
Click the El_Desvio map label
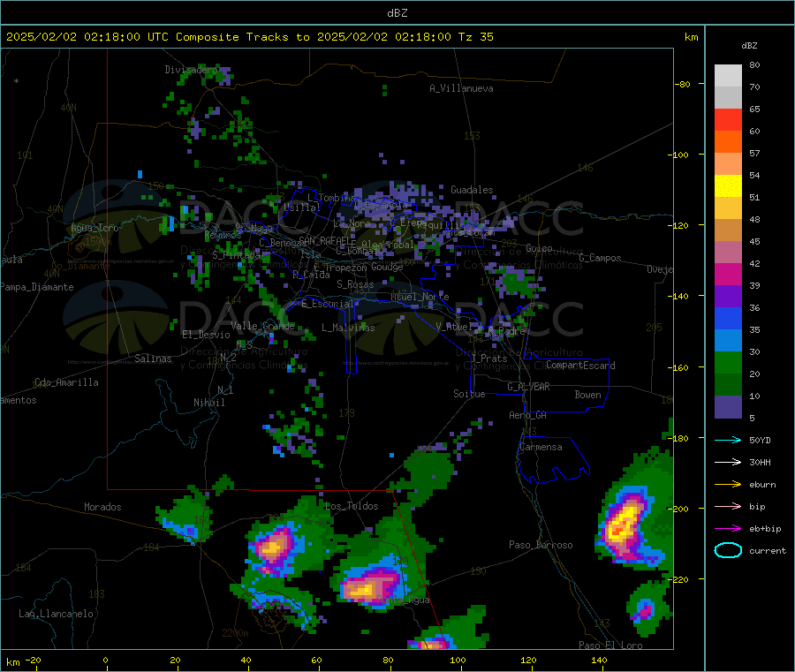point(206,335)
